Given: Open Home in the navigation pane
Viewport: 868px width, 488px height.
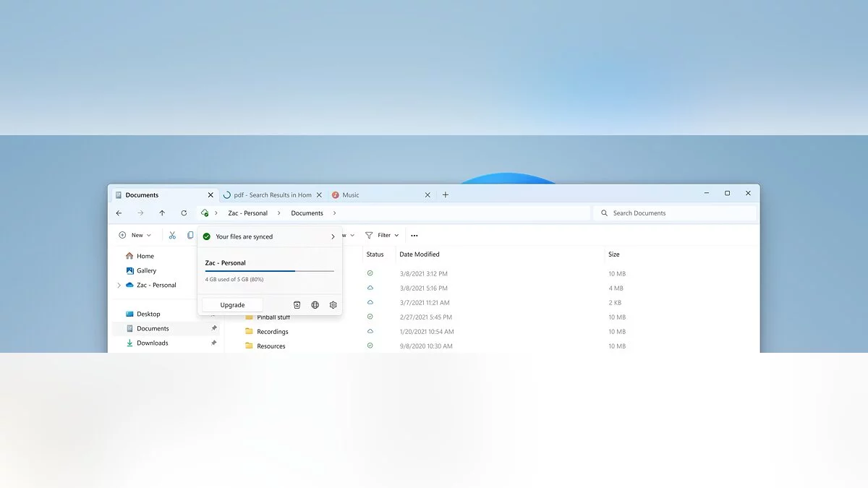Looking at the screenshot, I should tap(145, 256).
